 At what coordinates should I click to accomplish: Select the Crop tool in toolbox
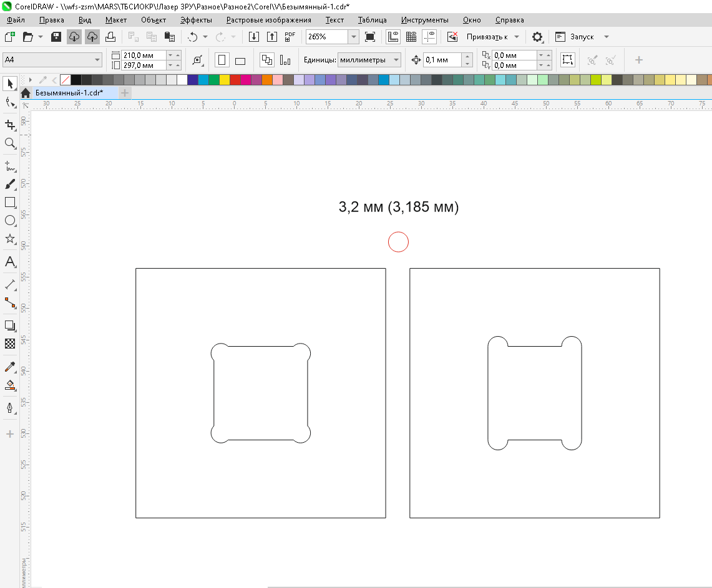(x=9, y=125)
